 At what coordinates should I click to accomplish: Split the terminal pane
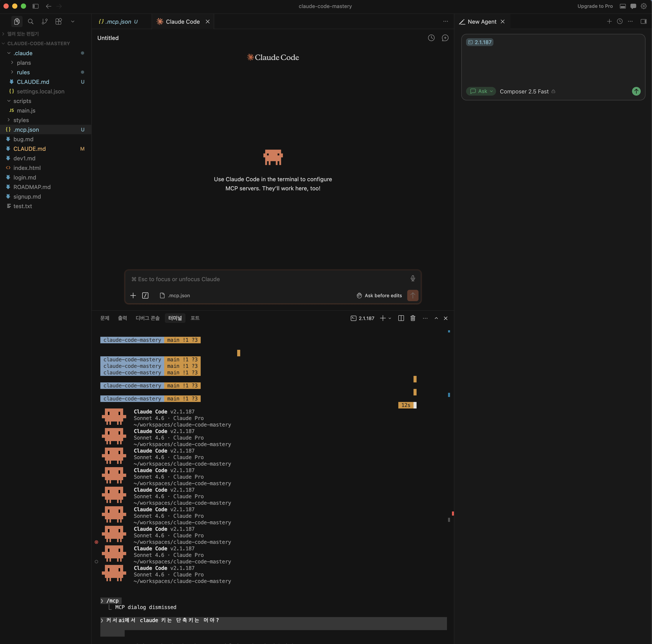pos(401,318)
